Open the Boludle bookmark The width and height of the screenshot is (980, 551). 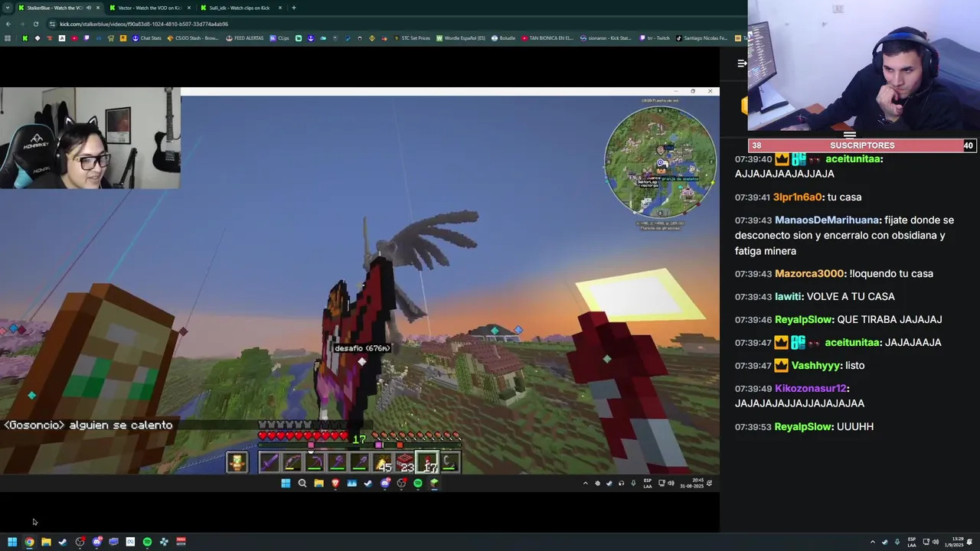pyautogui.click(x=503, y=38)
